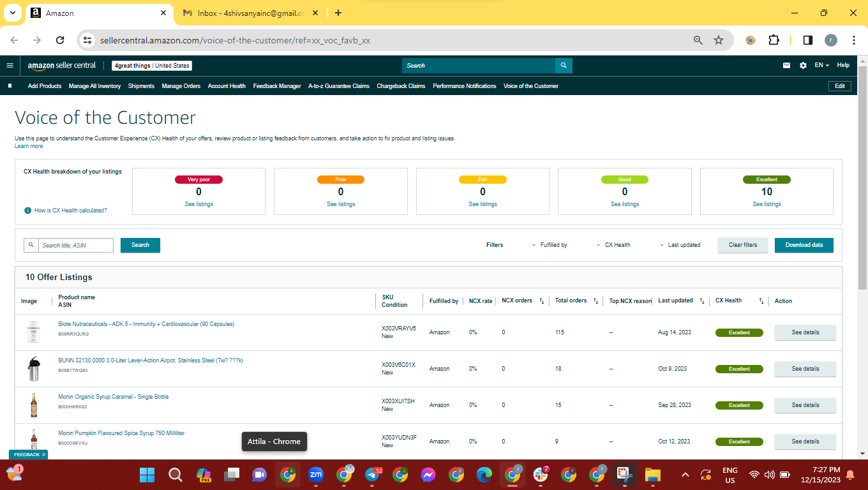Click the Seller Central top search field
Screen dimensions: 868x490
tap(479, 66)
